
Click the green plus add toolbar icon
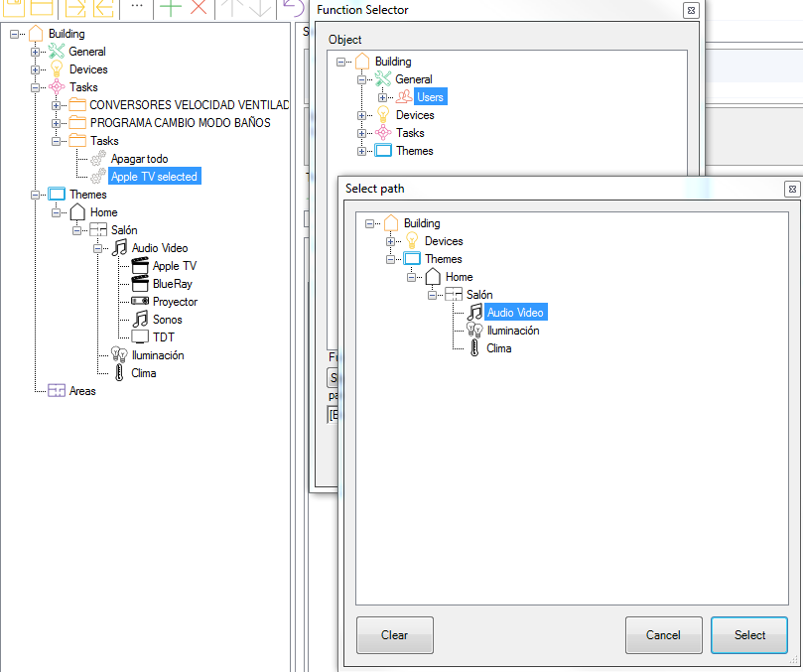pyautogui.click(x=171, y=7)
